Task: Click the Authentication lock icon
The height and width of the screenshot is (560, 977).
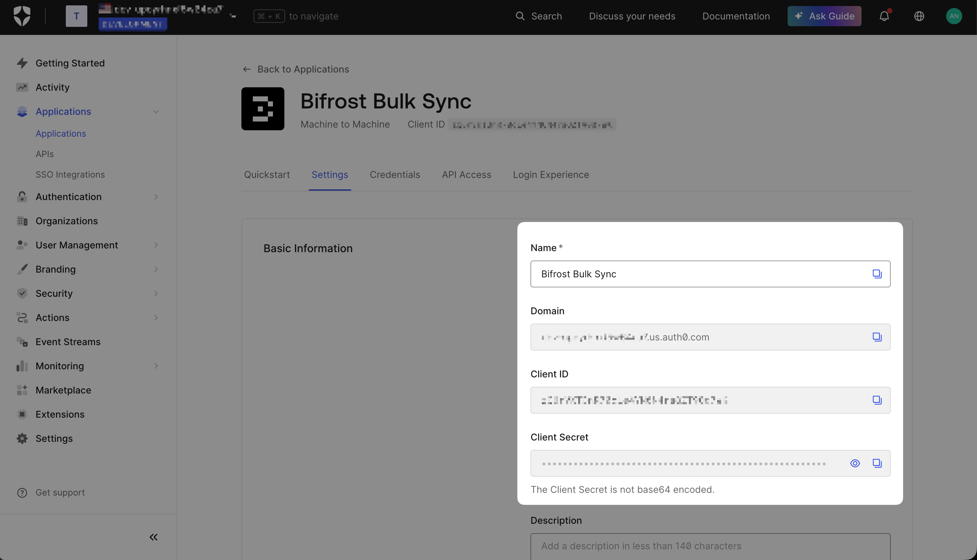Action: tap(22, 196)
